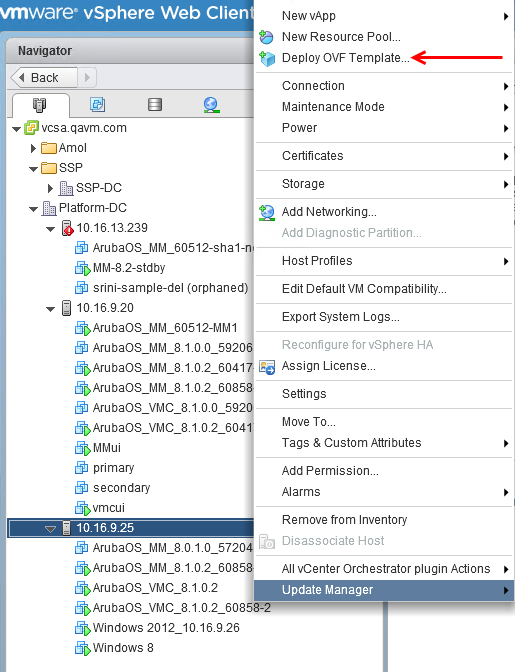Viewport: 515px width, 672px height.
Task: Choose Add Networking from the menu
Action: (384, 212)
